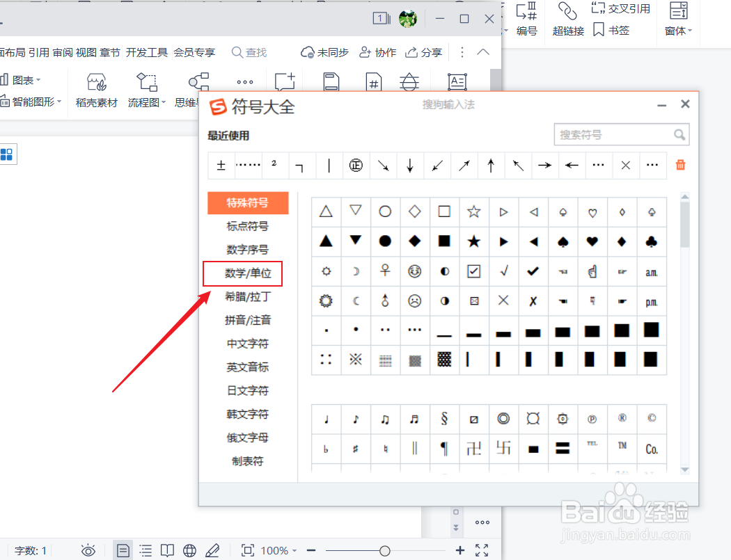This screenshot has height=560, width=731.
Task: Clear recent symbols with the trash icon
Action: (680, 165)
